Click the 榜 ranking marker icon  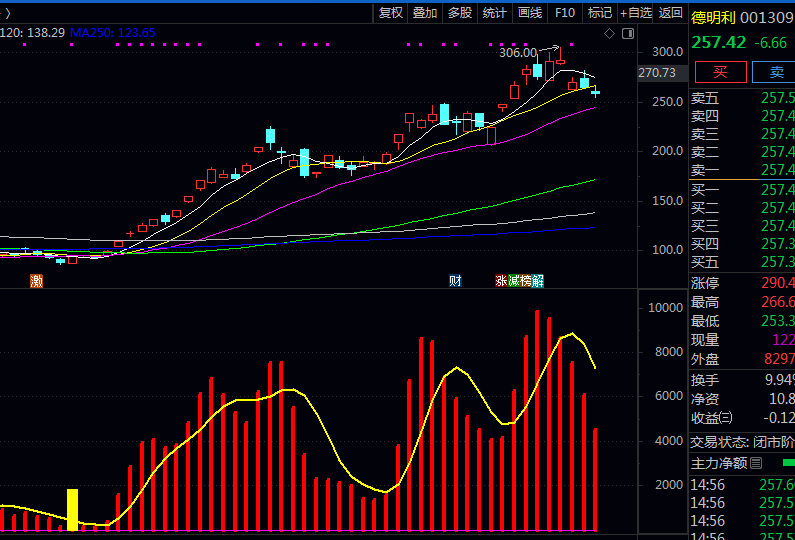click(526, 281)
